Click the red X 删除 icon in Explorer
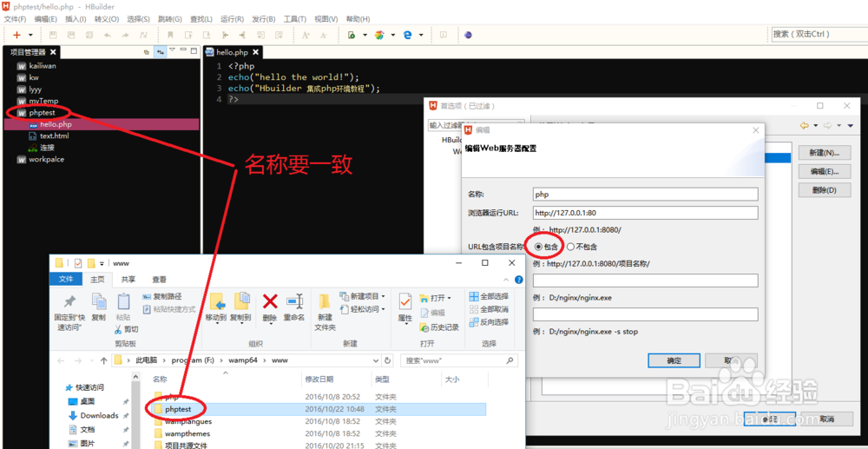Screen dimensions: 868x449 tap(270, 301)
